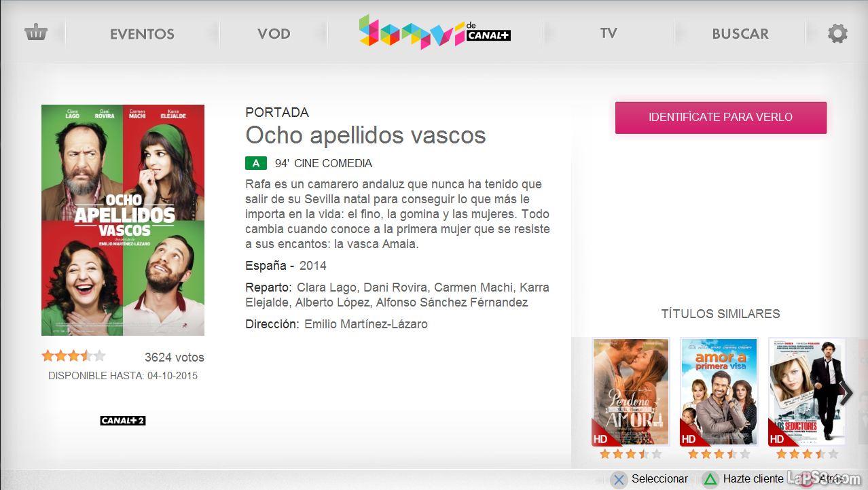Click the green A age rating badge
This screenshot has width=868, height=490.
coord(256,163)
